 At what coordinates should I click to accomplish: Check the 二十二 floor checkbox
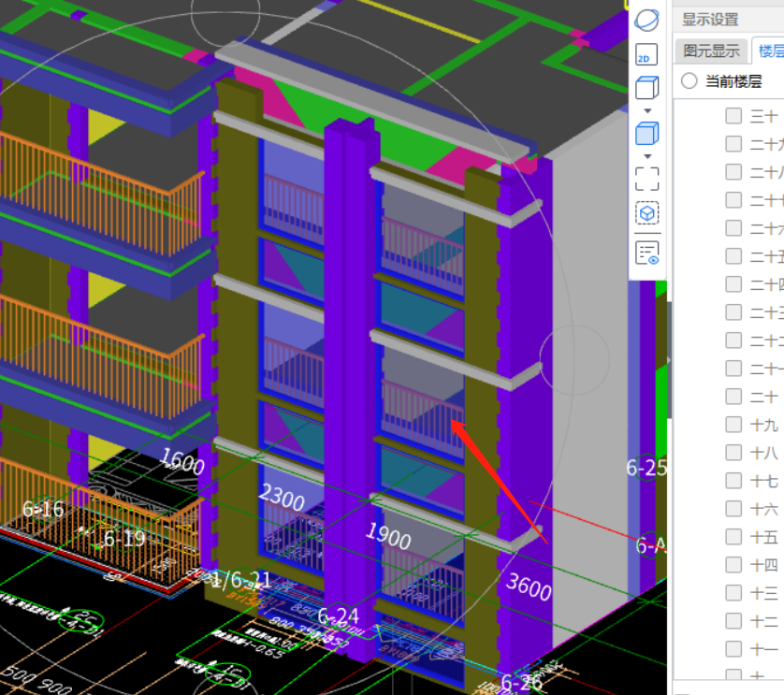point(733,340)
